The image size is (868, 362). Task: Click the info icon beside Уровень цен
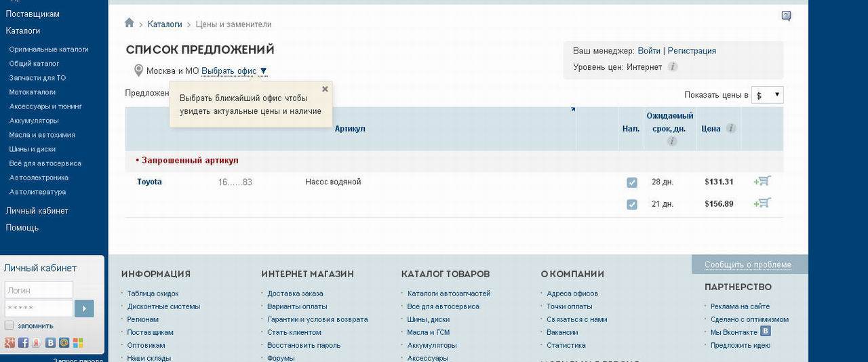pyautogui.click(x=673, y=67)
